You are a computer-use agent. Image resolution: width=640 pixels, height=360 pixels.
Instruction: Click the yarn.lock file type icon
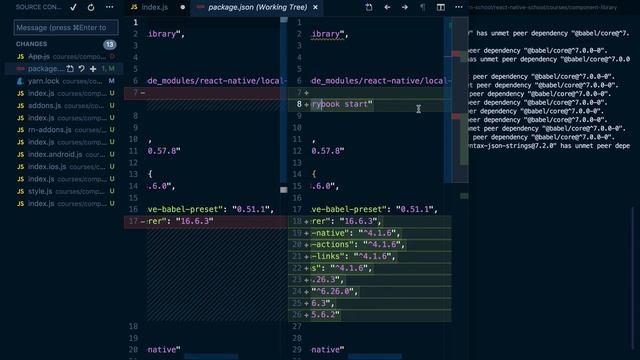[20, 81]
